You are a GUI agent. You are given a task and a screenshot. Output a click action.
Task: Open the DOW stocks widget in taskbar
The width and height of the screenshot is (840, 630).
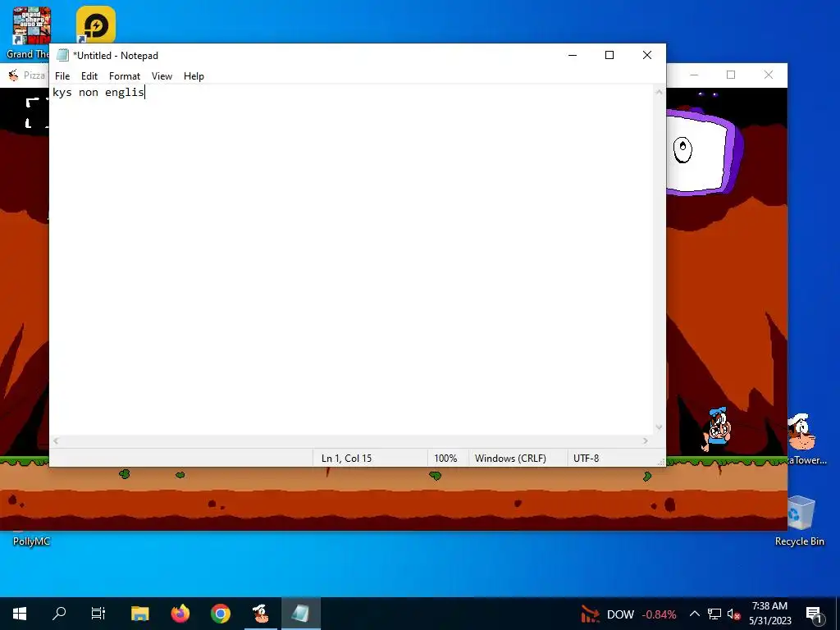(628, 614)
